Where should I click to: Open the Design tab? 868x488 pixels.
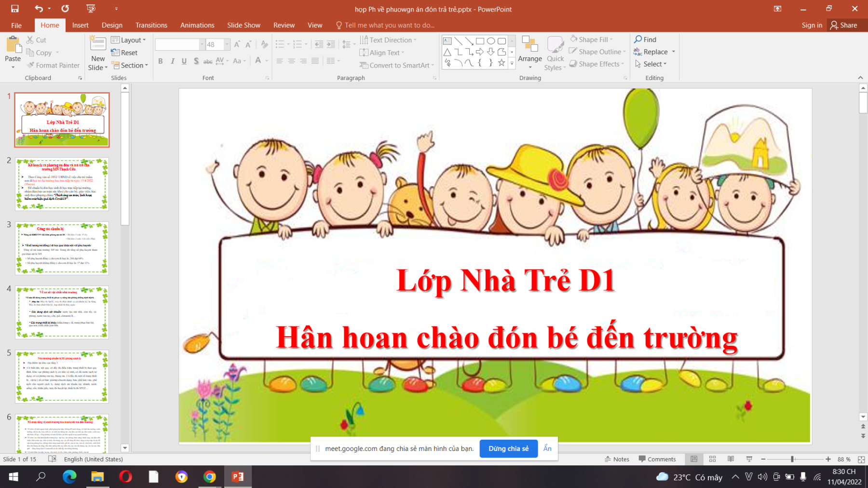tap(112, 25)
